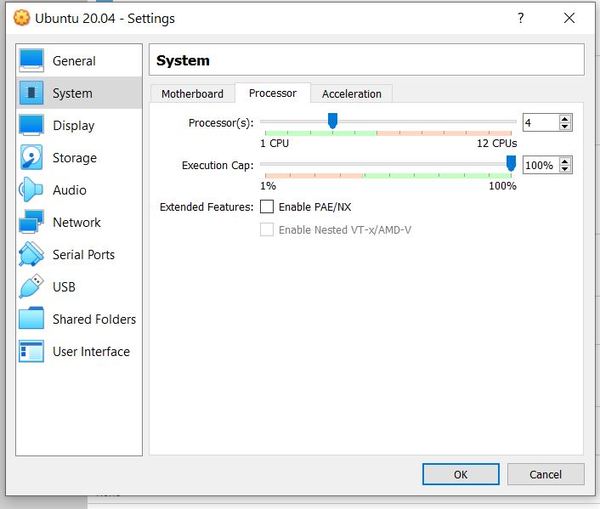
Task: Click the USB plug icon
Action: [x=31, y=286]
